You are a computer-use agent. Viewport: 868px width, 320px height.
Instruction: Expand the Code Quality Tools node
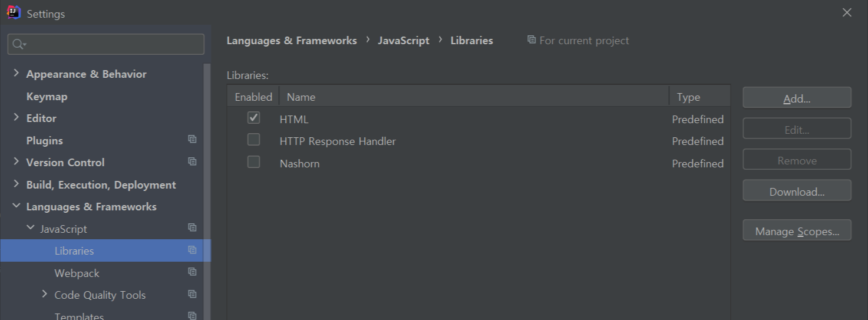point(44,293)
